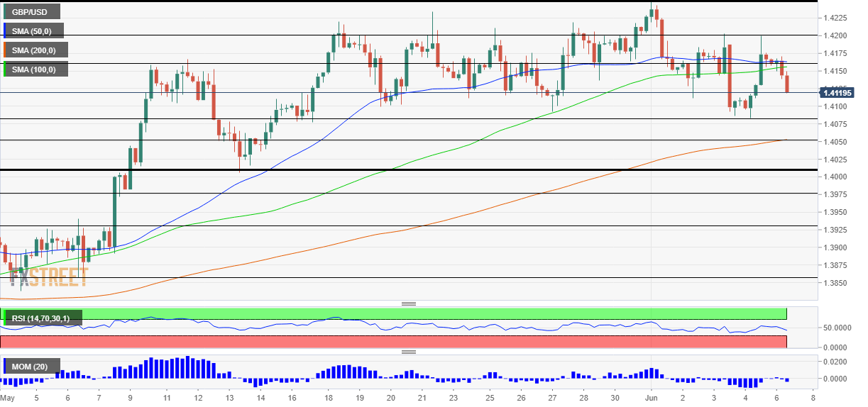Grab the resize handle above the MOM pane
Image resolution: width=868 pixels, height=407 pixels.
408,352
